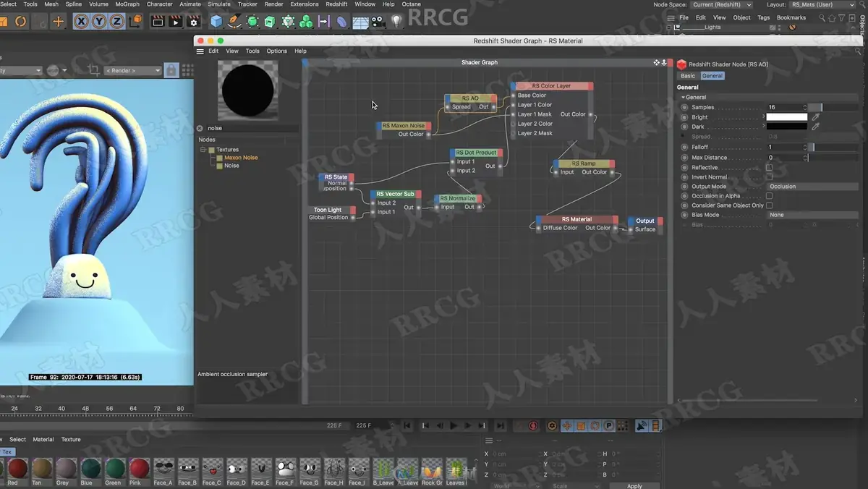
Task: Click the record keyframe red icon
Action: pyautogui.click(x=533, y=426)
